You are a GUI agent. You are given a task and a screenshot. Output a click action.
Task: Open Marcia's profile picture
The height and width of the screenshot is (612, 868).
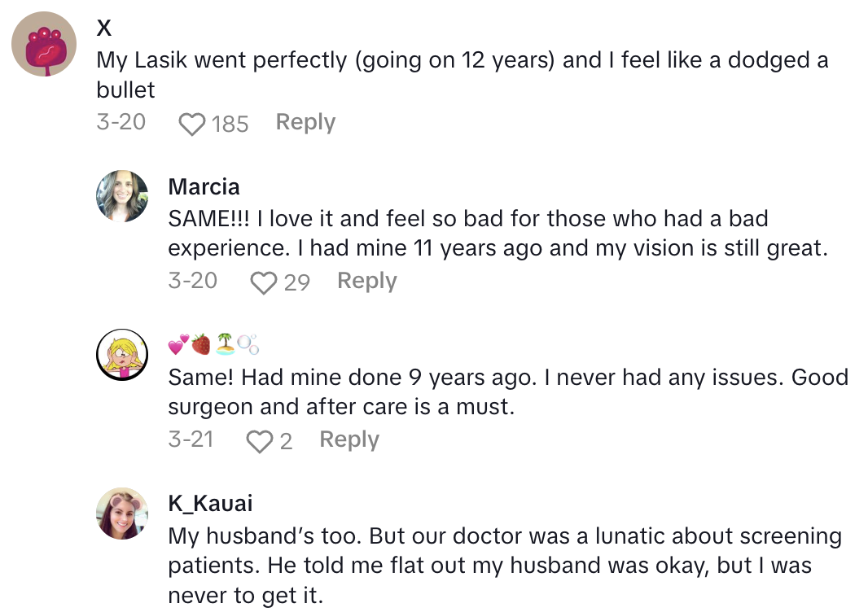coord(122,196)
